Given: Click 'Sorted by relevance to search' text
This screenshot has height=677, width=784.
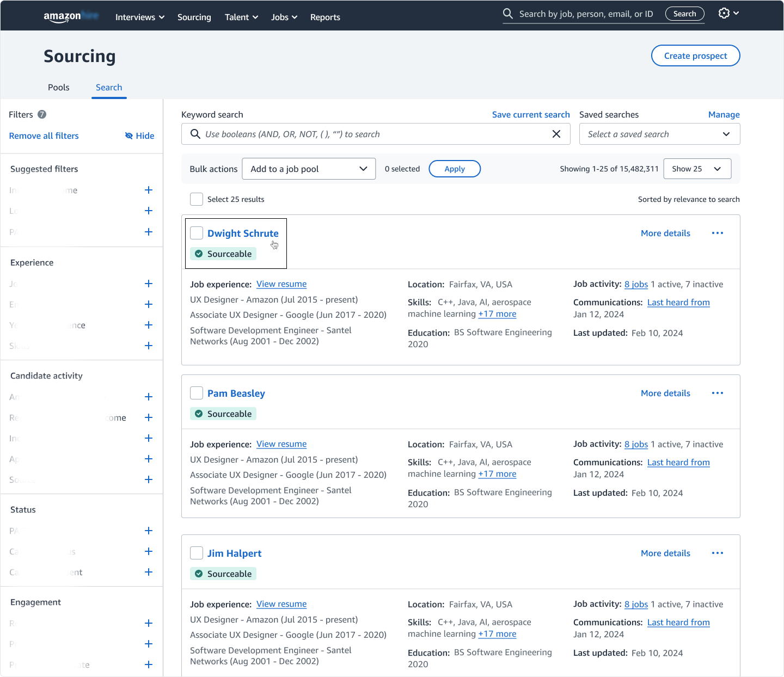Looking at the screenshot, I should tap(689, 199).
